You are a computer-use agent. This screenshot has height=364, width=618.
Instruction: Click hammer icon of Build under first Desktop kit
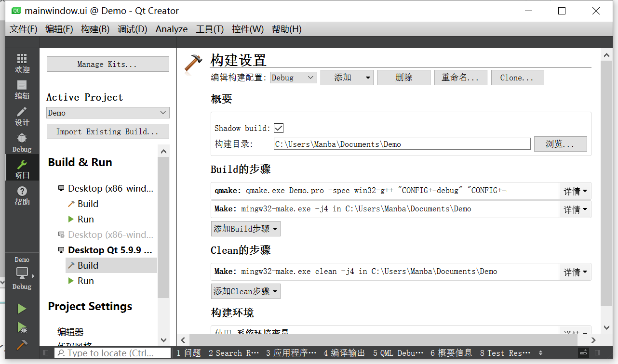71,204
